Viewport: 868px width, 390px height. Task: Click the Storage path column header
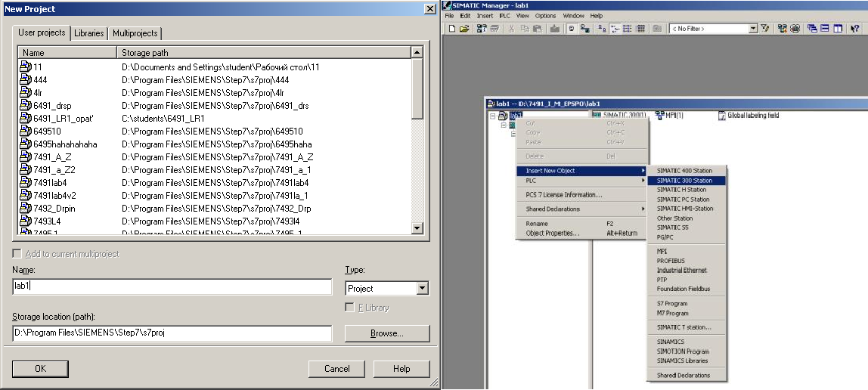pos(264,53)
